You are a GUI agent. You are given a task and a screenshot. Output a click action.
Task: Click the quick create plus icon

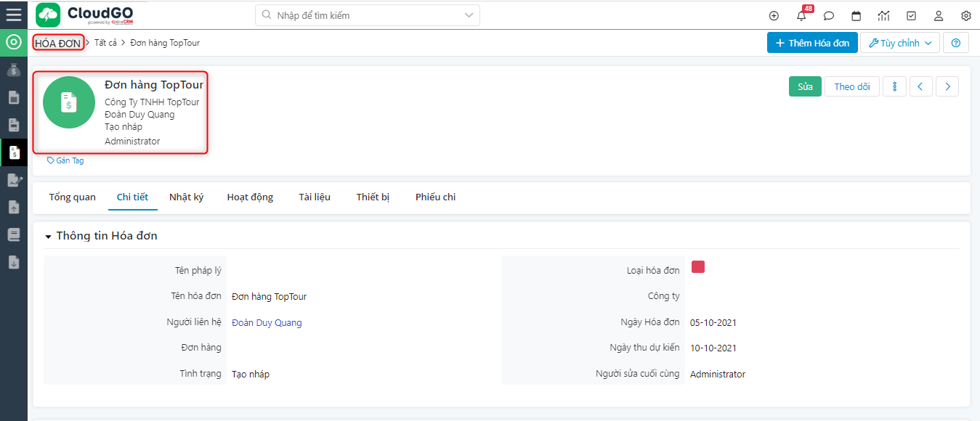pyautogui.click(x=774, y=16)
